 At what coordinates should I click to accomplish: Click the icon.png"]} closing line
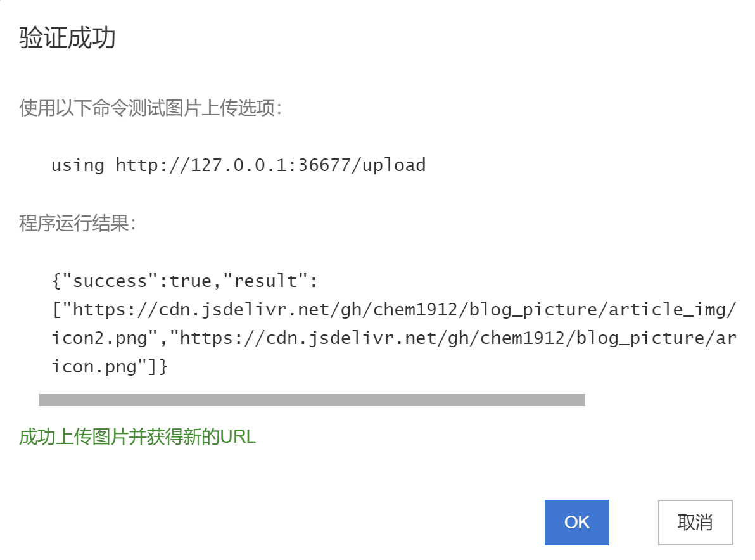pyautogui.click(x=109, y=367)
